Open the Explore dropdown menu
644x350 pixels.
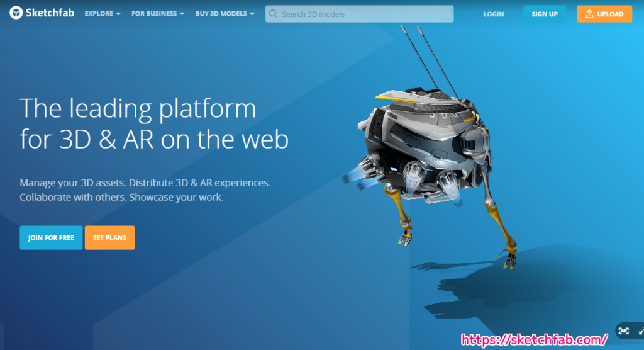tap(103, 14)
